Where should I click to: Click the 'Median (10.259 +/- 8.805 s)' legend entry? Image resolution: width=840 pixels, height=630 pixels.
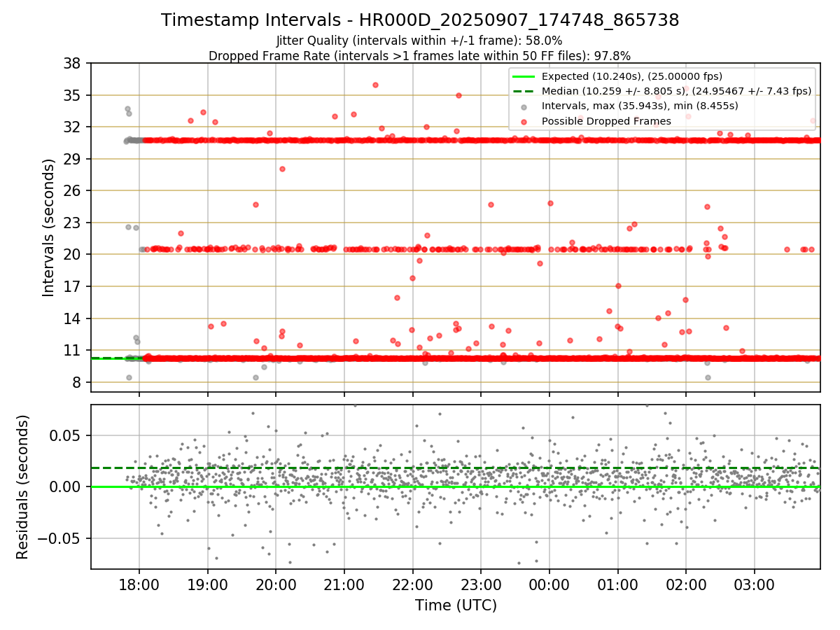[x=677, y=91]
